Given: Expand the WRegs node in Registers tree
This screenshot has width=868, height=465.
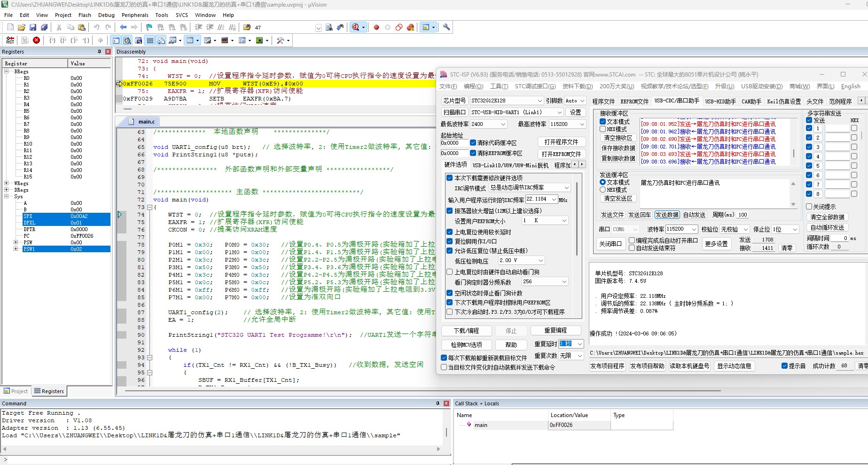Looking at the screenshot, I should point(7,183).
